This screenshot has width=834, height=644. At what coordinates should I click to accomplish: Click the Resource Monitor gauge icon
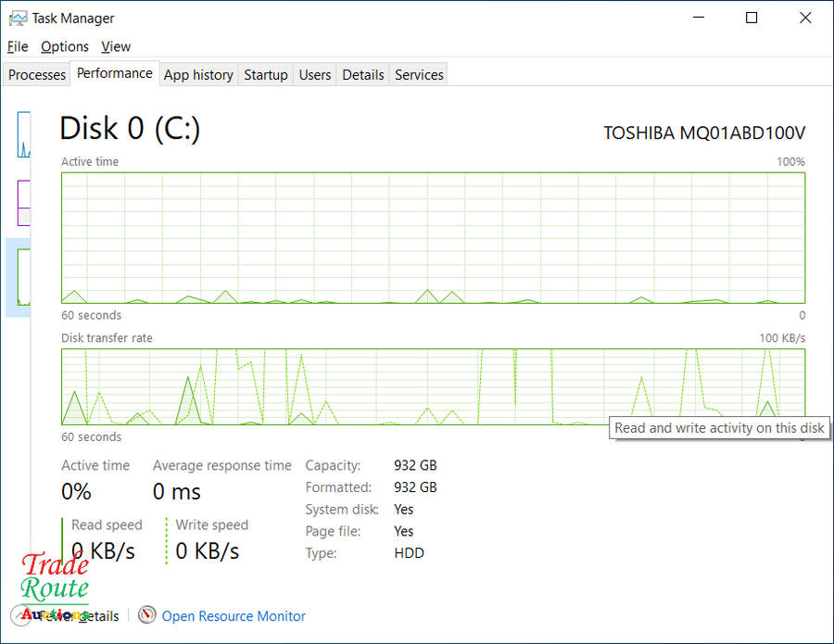(146, 615)
